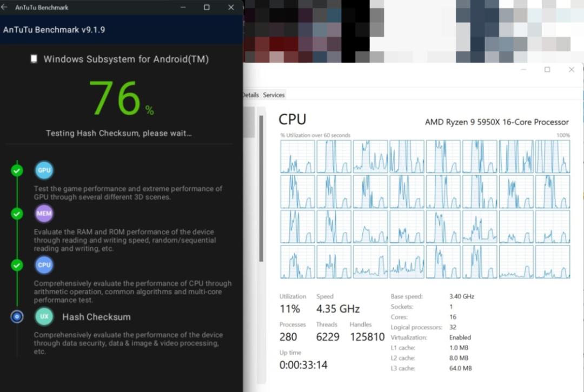584x392 pixels.
Task: Click the green checkmark beside MEM
Action: click(x=17, y=214)
